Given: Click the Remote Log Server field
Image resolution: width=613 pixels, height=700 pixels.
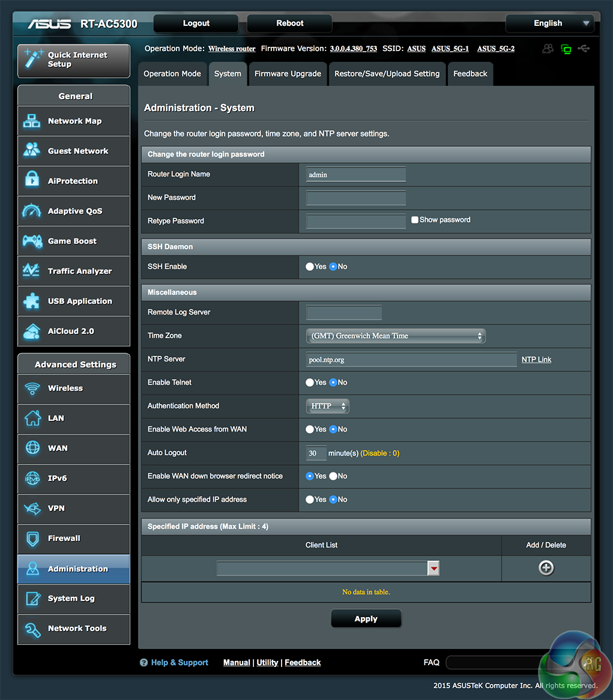Looking at the screenshot, I should coord(344,313).
